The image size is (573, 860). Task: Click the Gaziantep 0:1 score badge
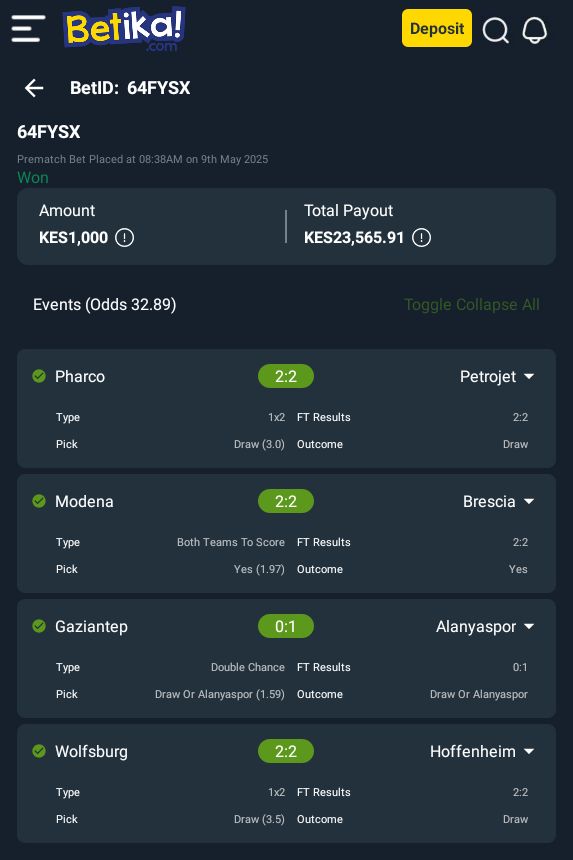pos(286,626)
